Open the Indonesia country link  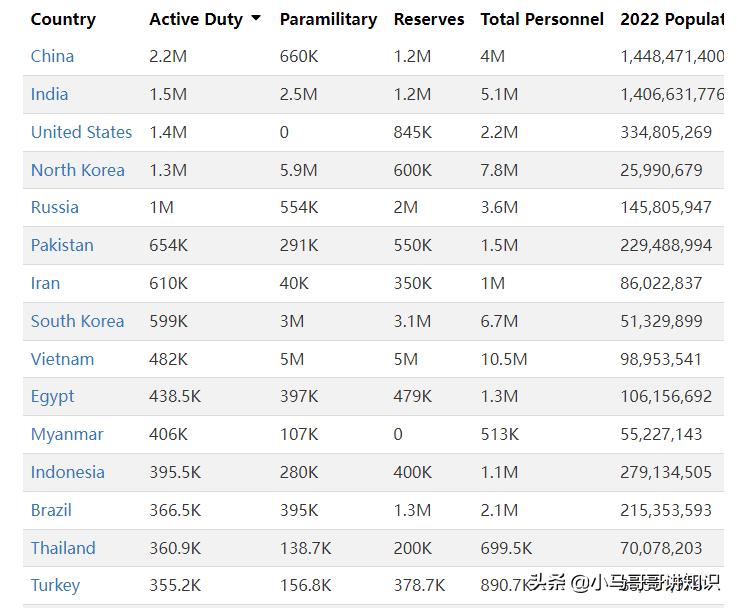coord(67,472)
